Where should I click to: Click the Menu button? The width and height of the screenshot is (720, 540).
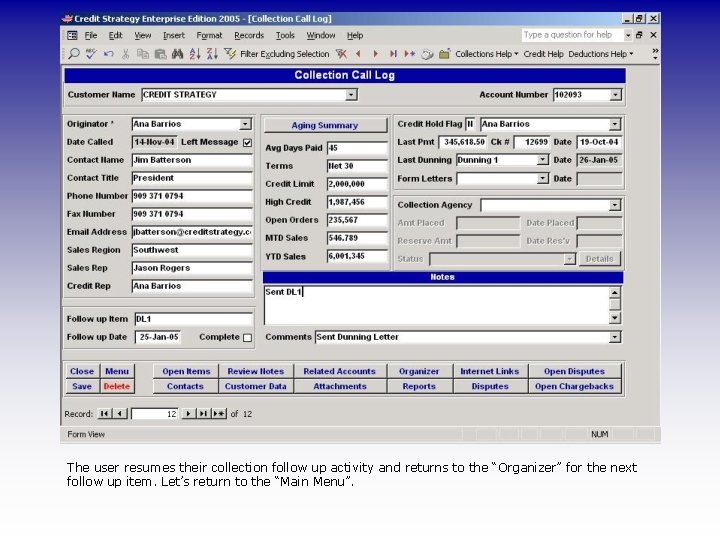[117, 371]
